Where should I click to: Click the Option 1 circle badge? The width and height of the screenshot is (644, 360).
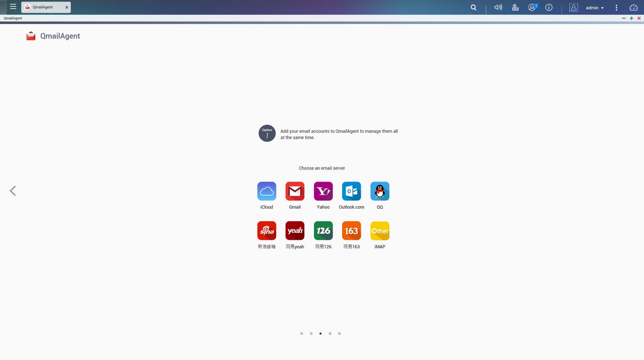tap(267, 133)
